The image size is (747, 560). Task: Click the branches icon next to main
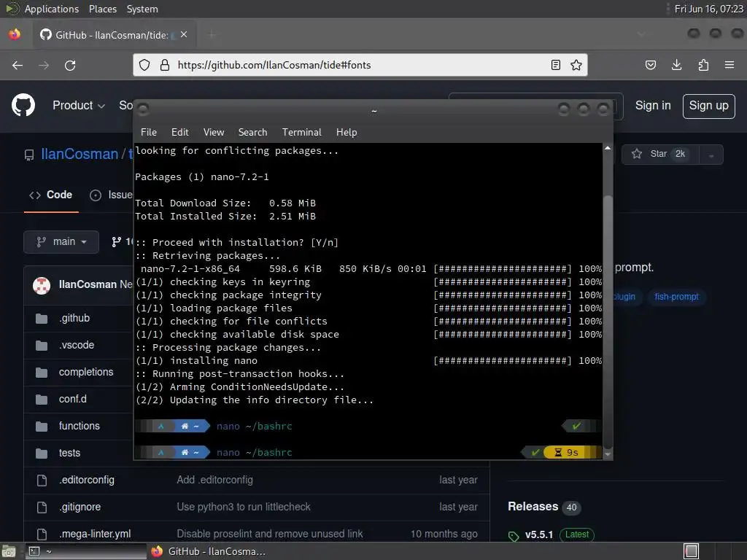(x=116, y=242)
